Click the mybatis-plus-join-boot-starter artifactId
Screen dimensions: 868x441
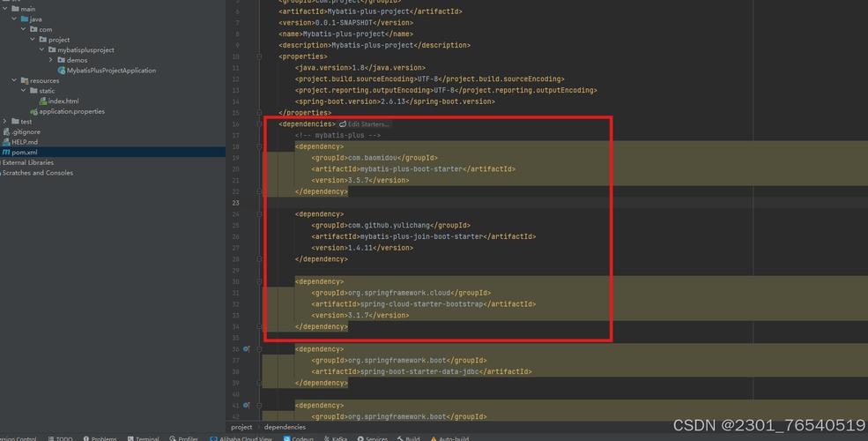pyautogui.click(x=421, y=236)
